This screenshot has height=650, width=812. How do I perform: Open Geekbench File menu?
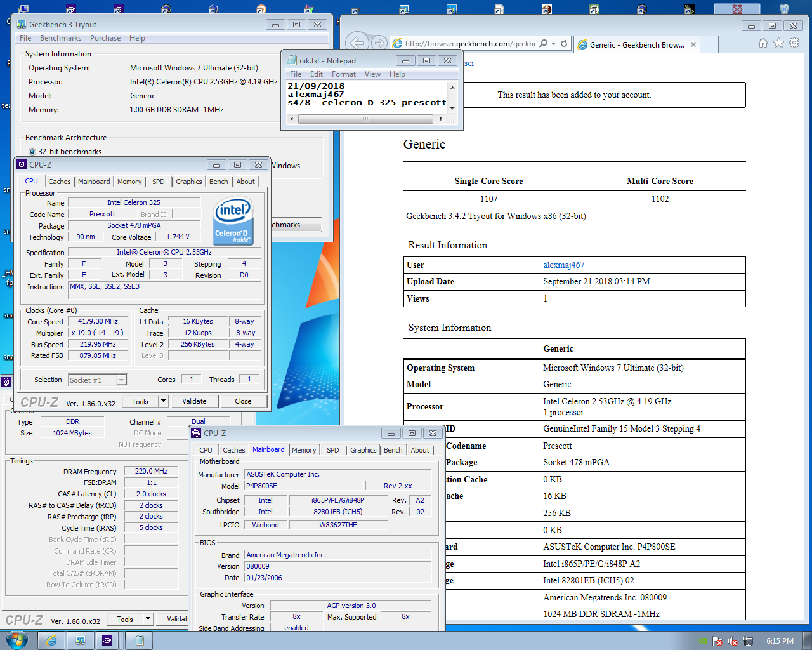tap(25, 38)
